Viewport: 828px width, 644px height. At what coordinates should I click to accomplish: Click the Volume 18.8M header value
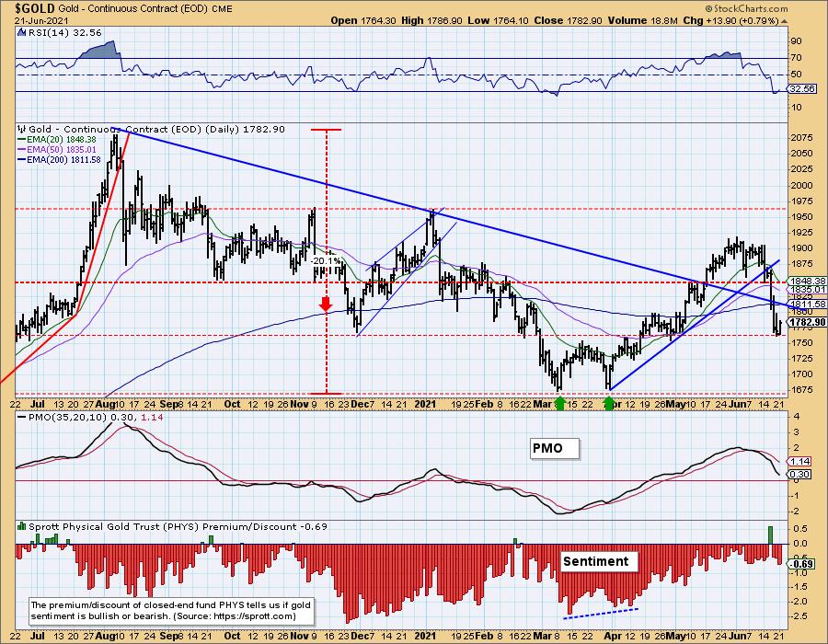pos(642,20)
